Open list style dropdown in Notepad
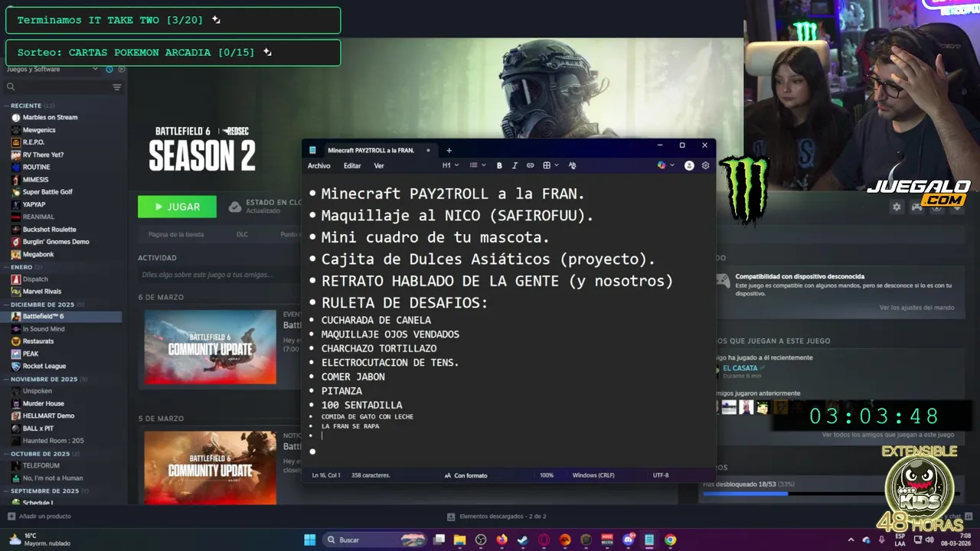The image size is (980, 551). tap(476, 165)
